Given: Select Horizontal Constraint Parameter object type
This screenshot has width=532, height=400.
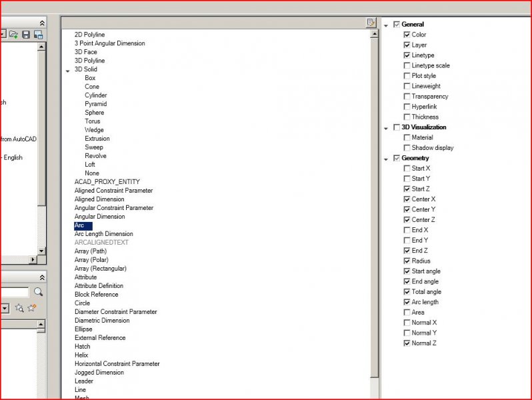Looking at the screenshot, I should coord(117,364).
